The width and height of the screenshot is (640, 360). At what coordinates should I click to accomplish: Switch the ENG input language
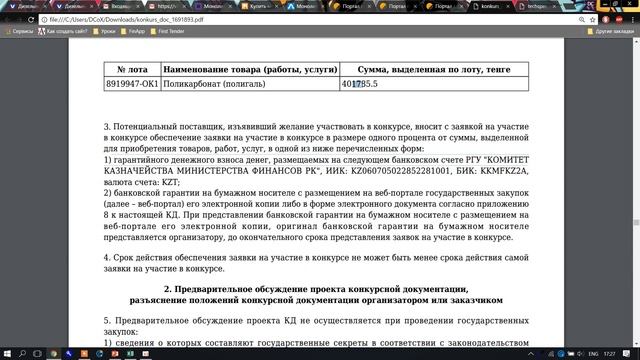tap(593, 354)
